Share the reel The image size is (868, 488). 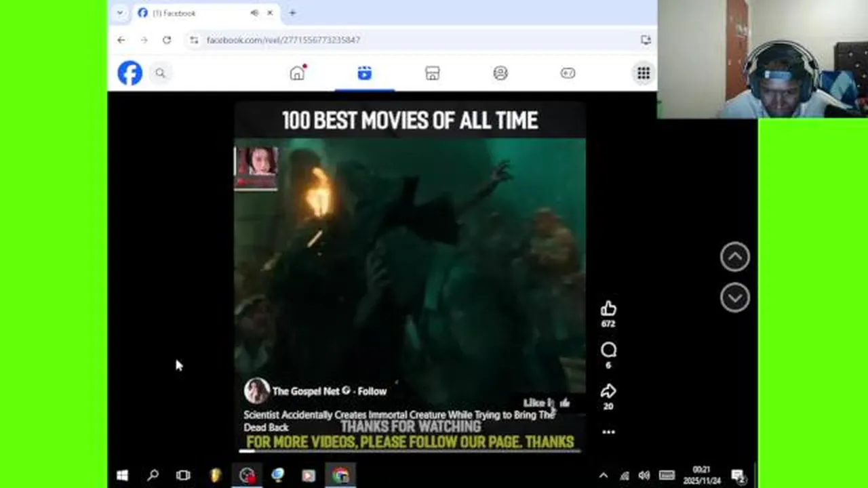[x=608, y=391]
